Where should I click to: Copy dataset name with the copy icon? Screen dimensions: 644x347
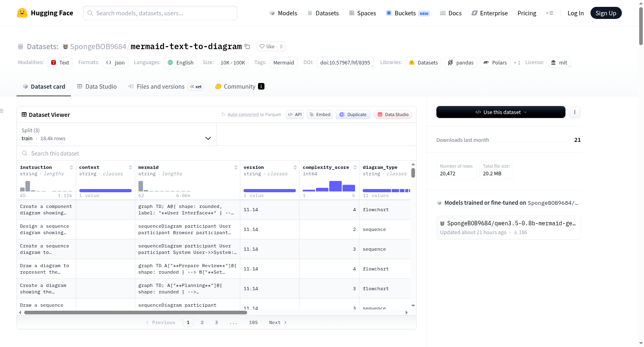pyautogui.click(x=248, y=47)
